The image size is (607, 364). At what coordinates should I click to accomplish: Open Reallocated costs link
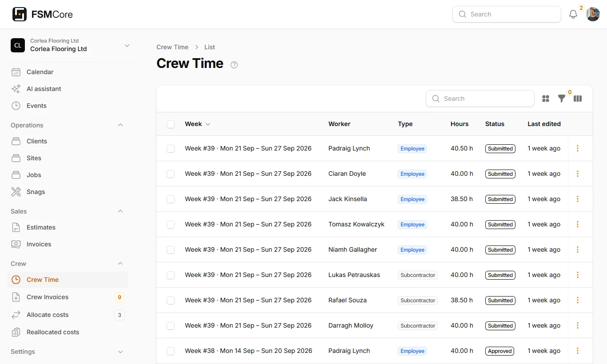pos(68,332)
